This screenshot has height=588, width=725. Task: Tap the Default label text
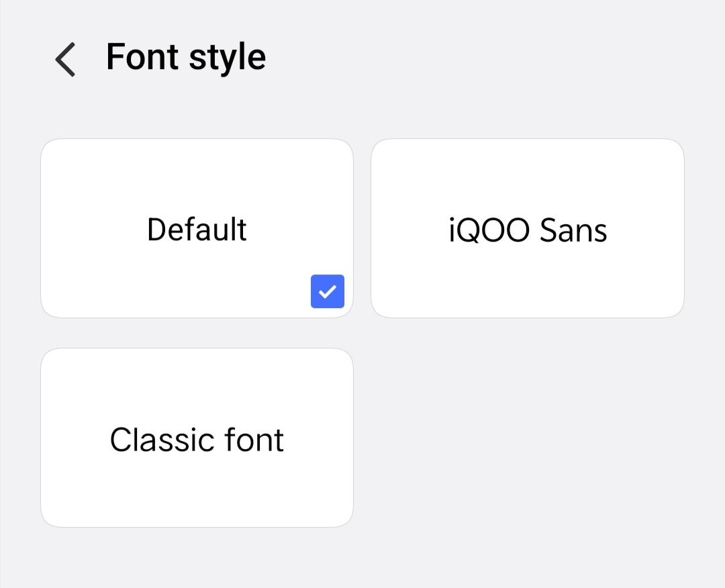[197, 230]
